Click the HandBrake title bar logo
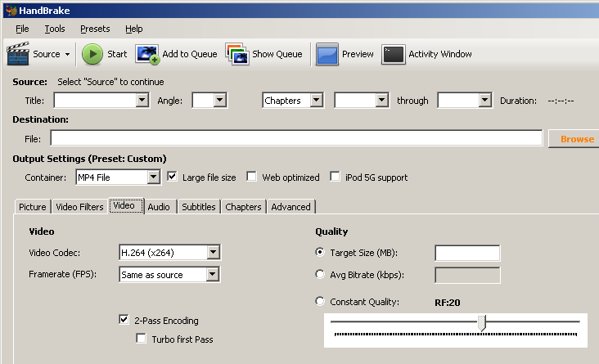The image size is (599, 364). pos(11,11)
